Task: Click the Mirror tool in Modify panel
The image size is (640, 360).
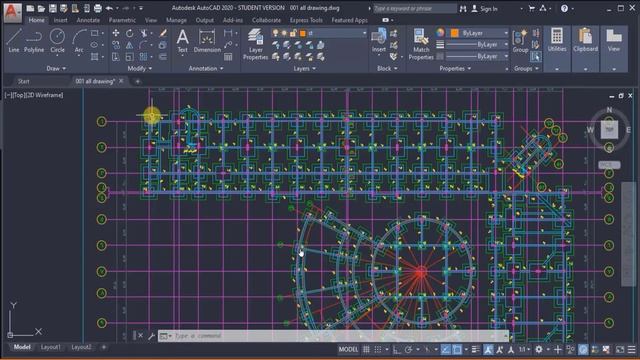Action: (x=129, y=45)
